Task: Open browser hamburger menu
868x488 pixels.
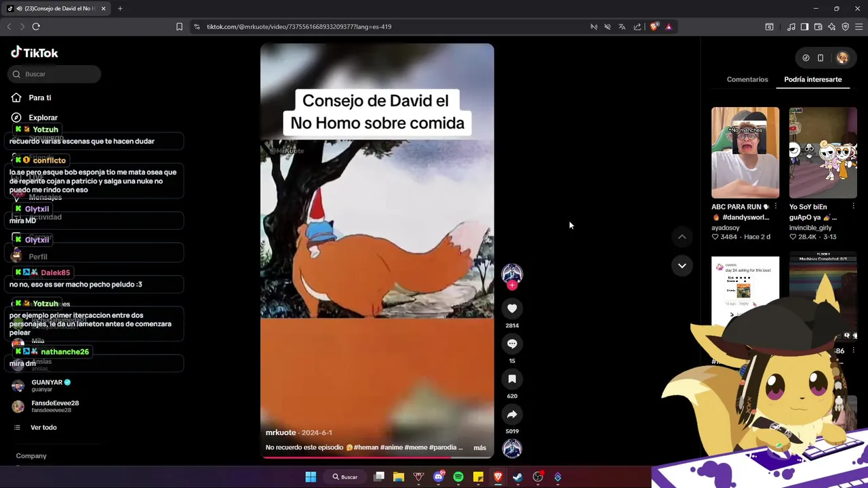Action: click(859, 26)
